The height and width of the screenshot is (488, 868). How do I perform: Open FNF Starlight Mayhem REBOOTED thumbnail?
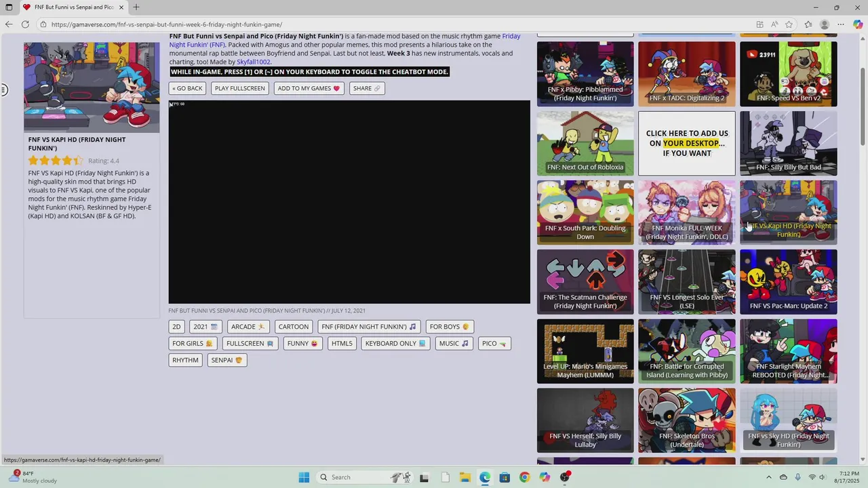click(x=789, y=351)
